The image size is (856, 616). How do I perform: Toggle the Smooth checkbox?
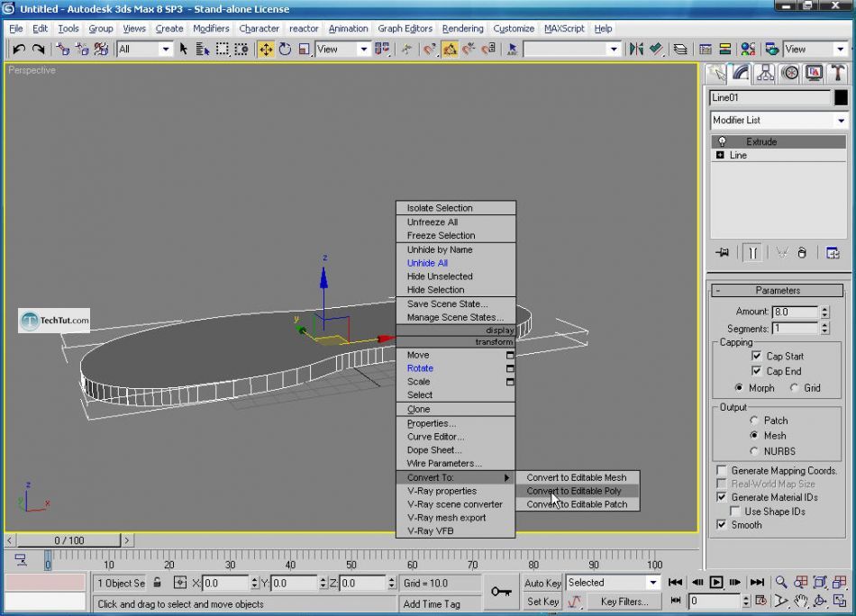[x=721, y=525]
